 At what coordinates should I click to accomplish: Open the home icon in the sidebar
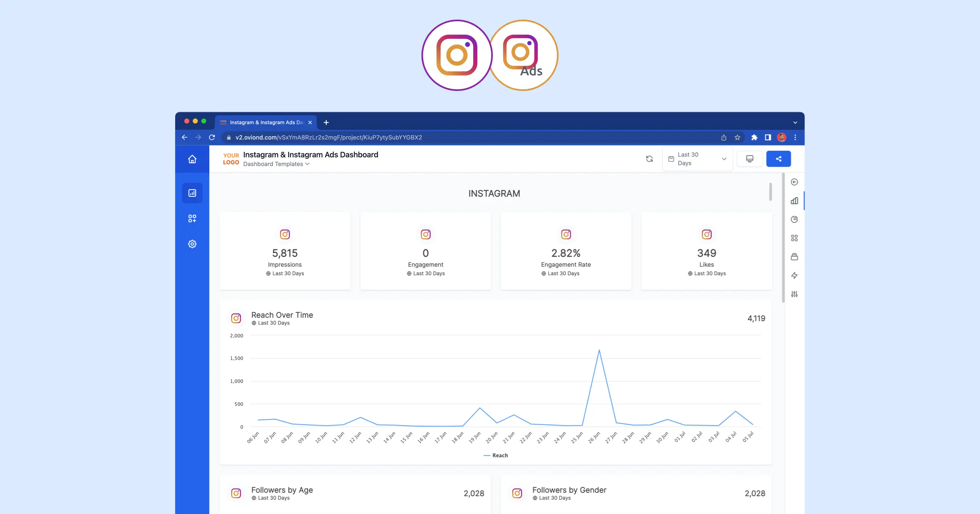pos(192,159)
